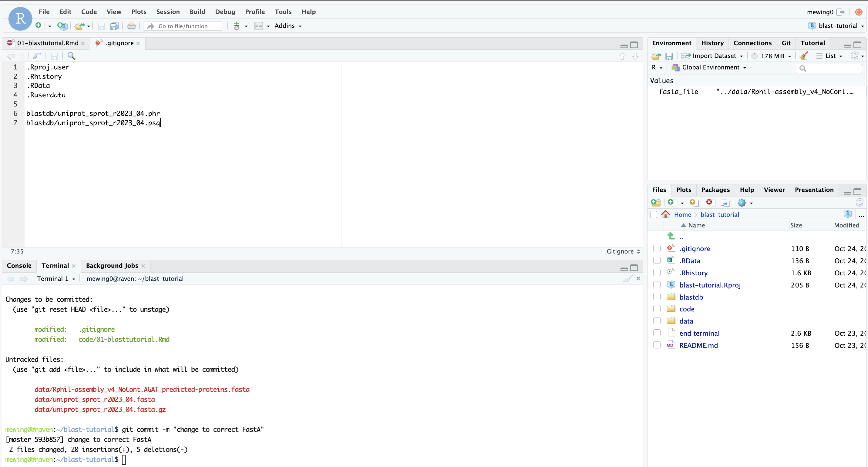The image size is (868, 467).
Task: Delete selected files with the red delete icon
Action: [x=709, y=203]
